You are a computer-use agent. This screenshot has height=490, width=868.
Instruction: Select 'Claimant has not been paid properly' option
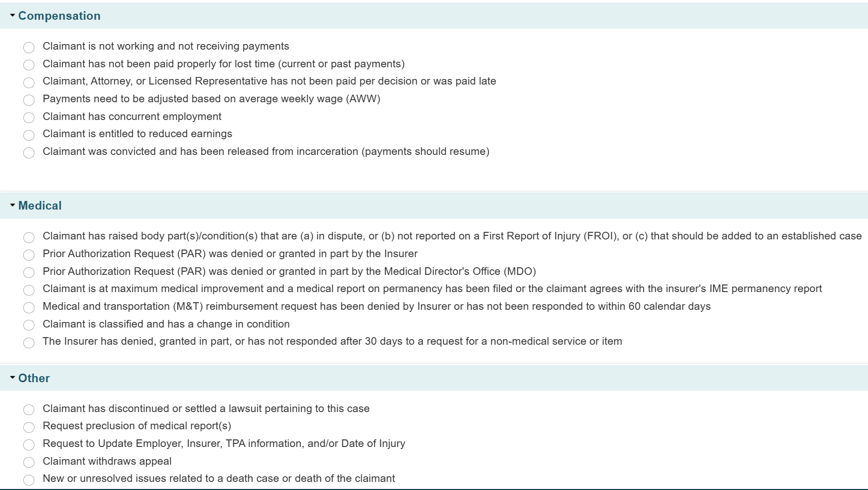(x=29, y=65)
